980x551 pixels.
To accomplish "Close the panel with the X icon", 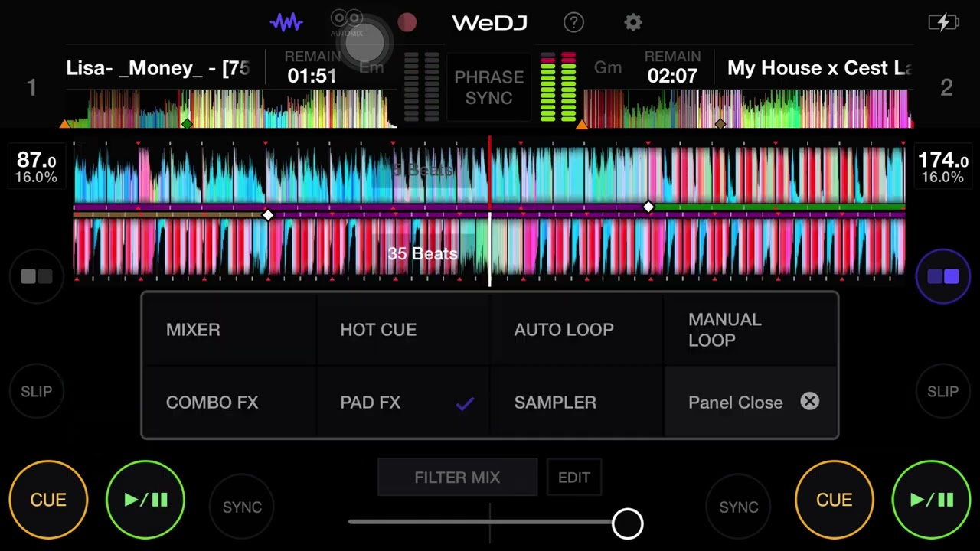I will point(809,401).
